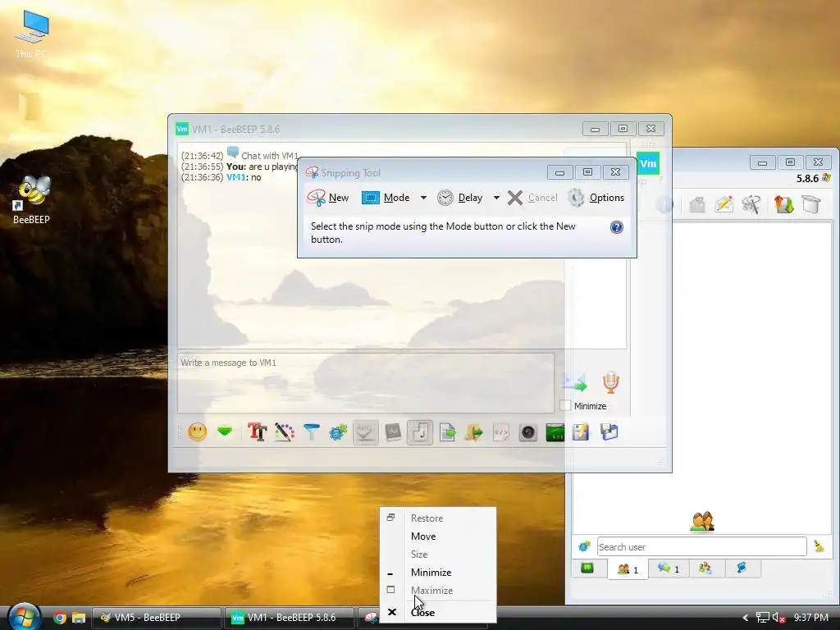The height and width of the screenshot is (630, 840).
Task: Click the save chat with pencil icon
Action: pyautogui.click(x=582, y=431)
